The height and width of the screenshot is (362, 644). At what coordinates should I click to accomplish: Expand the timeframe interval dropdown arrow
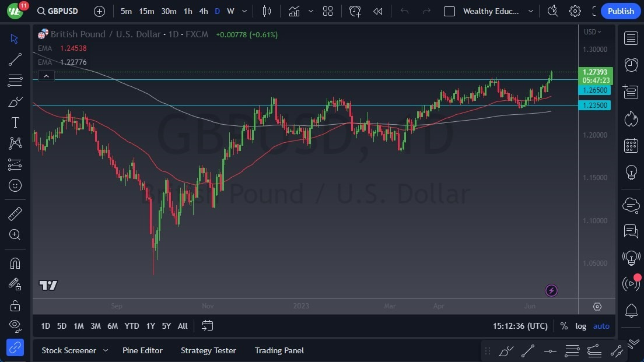[244, 10]
